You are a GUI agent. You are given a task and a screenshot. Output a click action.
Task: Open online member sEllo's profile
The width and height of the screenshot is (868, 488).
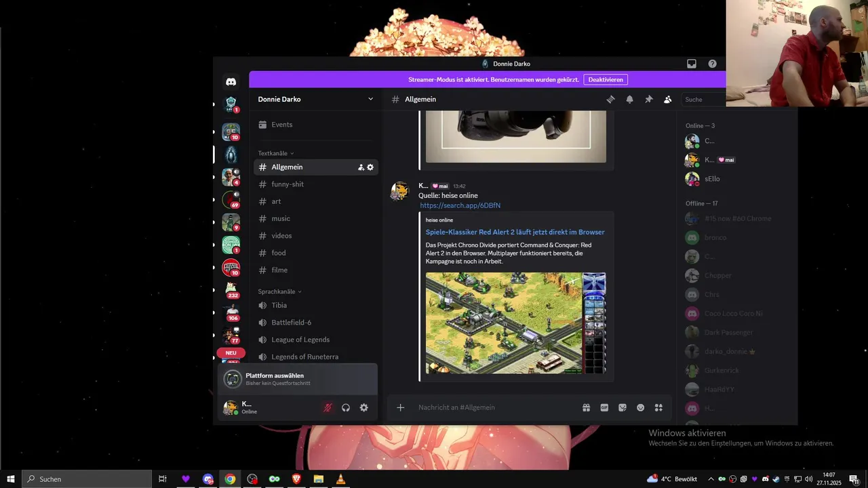click(x=736, y=179)
